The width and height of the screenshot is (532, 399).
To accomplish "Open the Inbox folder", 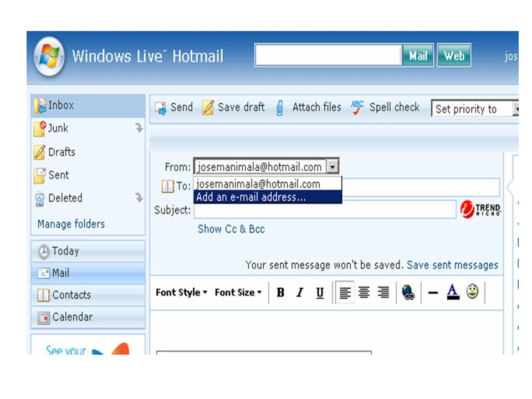I will pyautogui.click(x=88, y=106).
